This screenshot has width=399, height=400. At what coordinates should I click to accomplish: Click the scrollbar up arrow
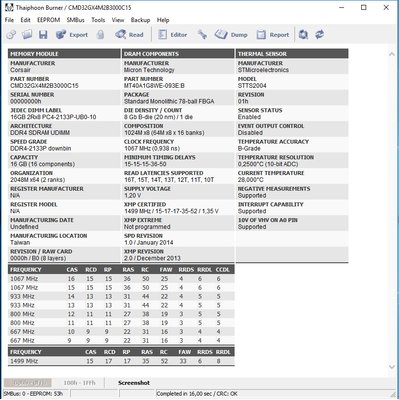point(392,54)
